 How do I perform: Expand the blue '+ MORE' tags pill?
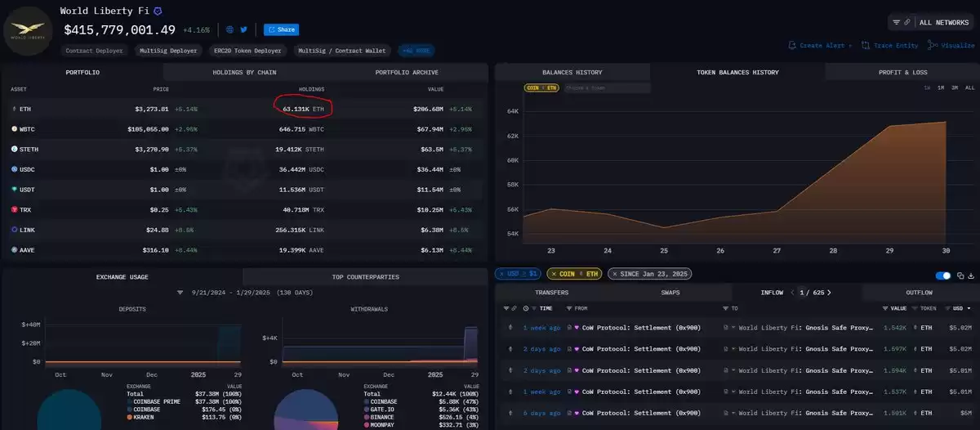click(x=416, y=51)
